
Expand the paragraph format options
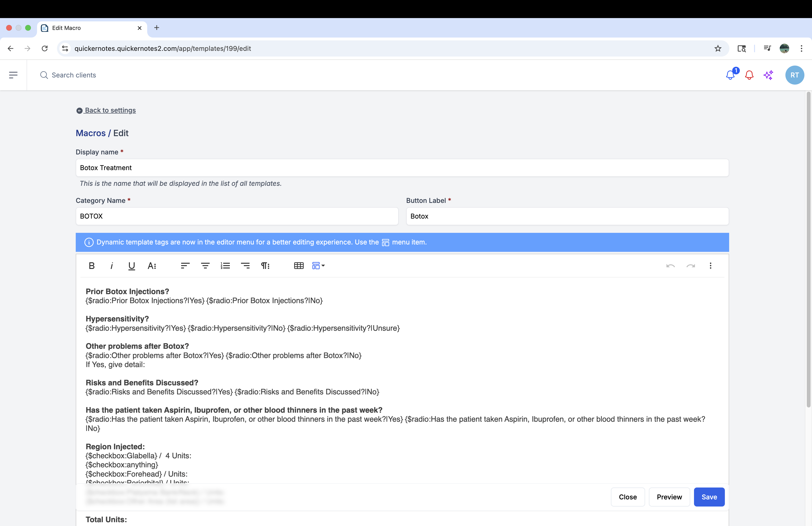tap(265, 266)
